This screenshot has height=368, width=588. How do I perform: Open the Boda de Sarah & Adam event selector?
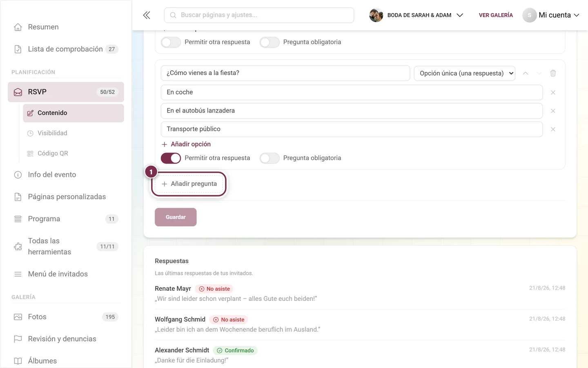point(416,15)
